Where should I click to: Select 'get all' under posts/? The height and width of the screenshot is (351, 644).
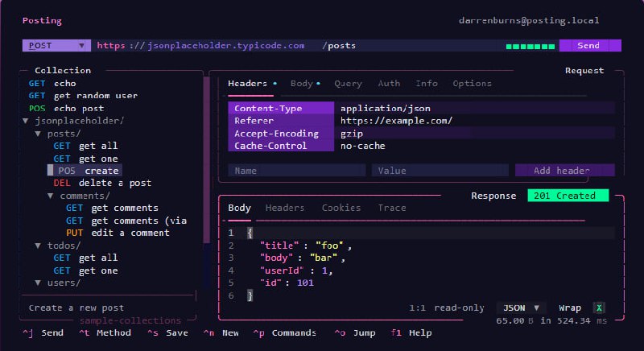point(85,146)
